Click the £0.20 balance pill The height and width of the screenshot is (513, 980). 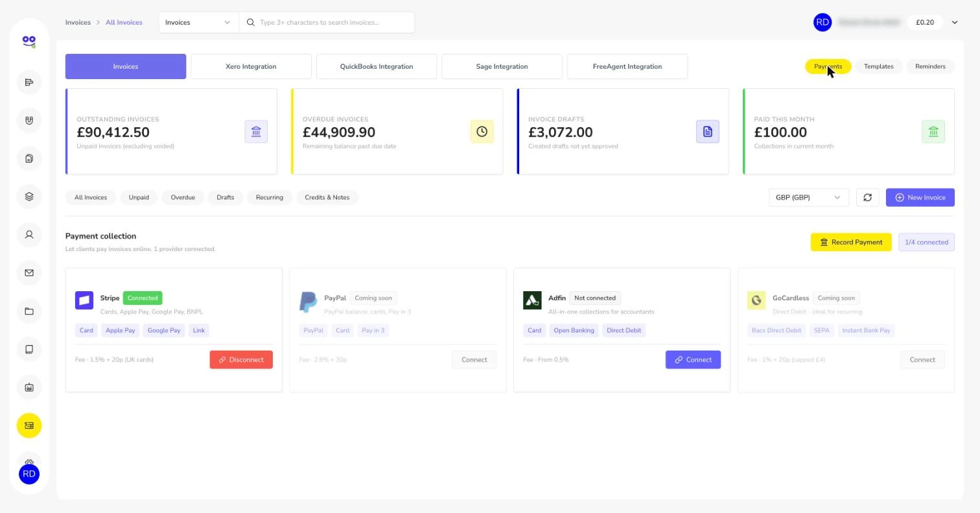click(925, 22)
